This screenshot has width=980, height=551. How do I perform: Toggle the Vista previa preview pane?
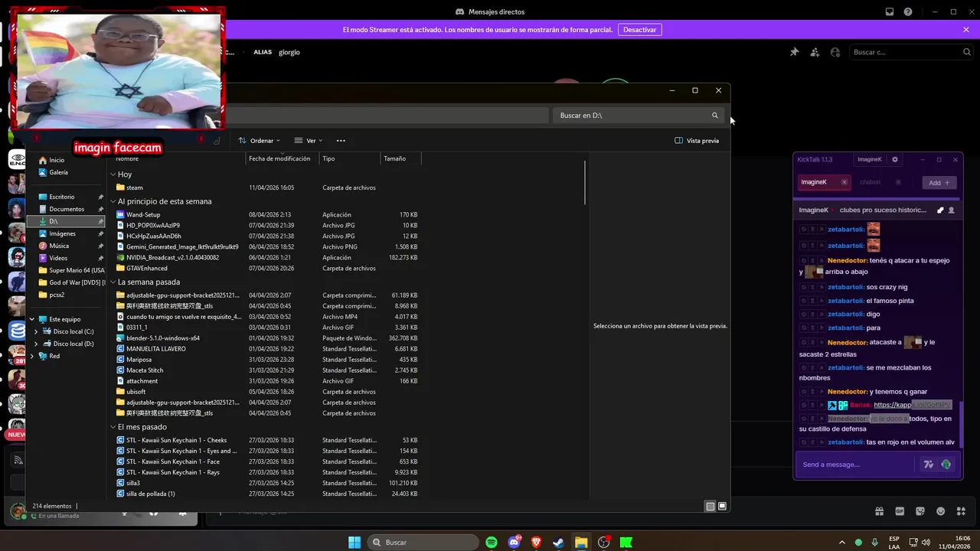pos(697,141)
